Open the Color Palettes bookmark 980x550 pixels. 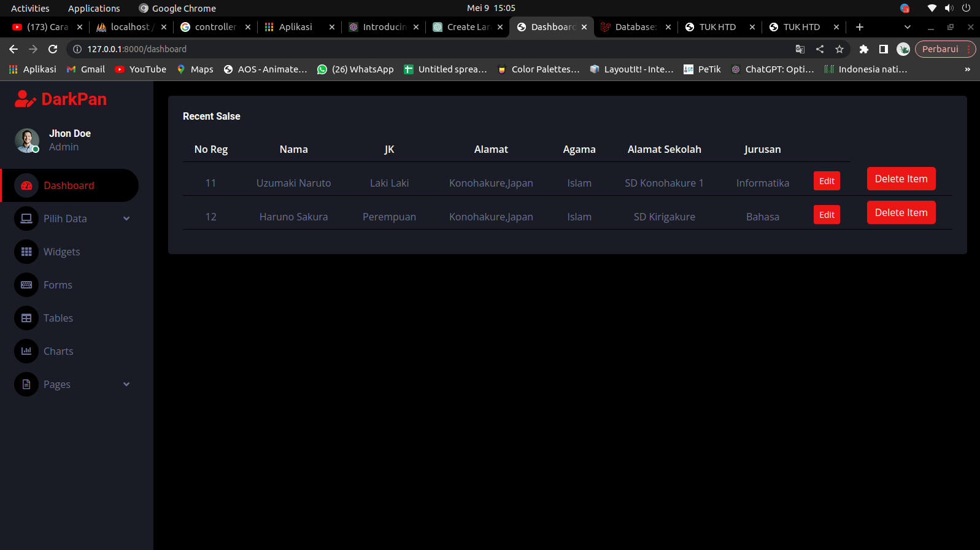pos(538,69)
